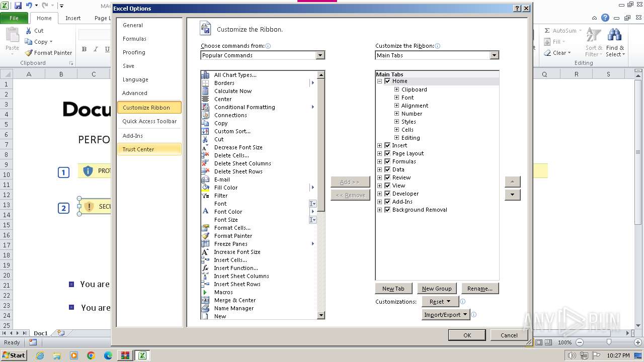
Task: Click the Move Up arrow button
Action: pos(512,182)
